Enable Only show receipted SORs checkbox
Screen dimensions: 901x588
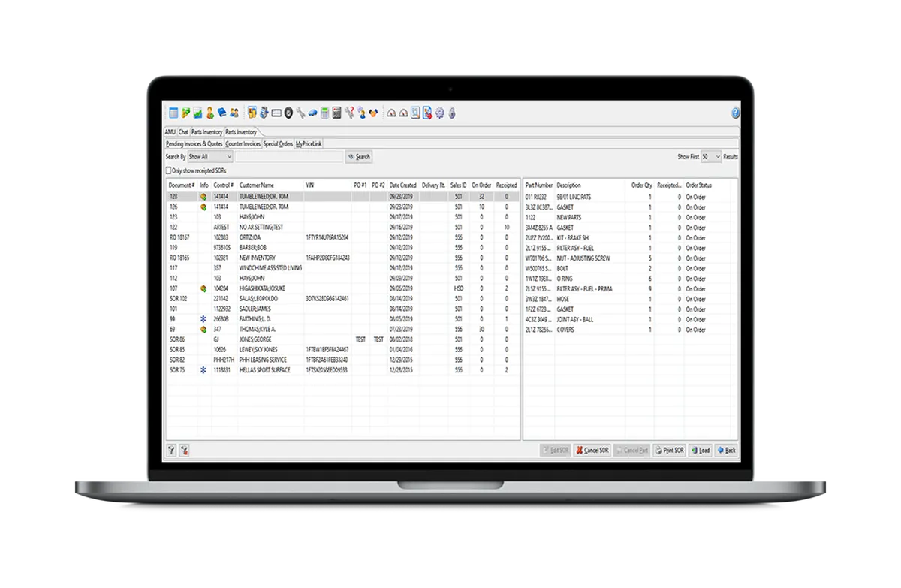point(169,171)
